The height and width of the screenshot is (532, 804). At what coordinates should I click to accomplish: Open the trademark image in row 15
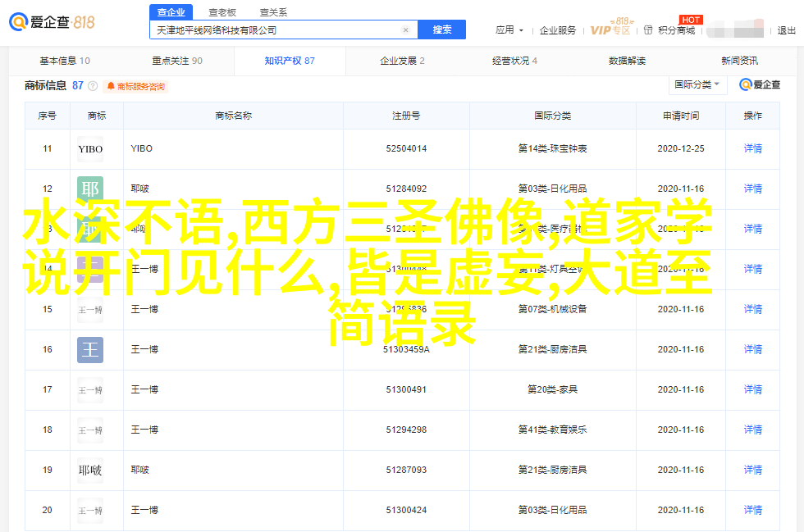click(90, 310)
